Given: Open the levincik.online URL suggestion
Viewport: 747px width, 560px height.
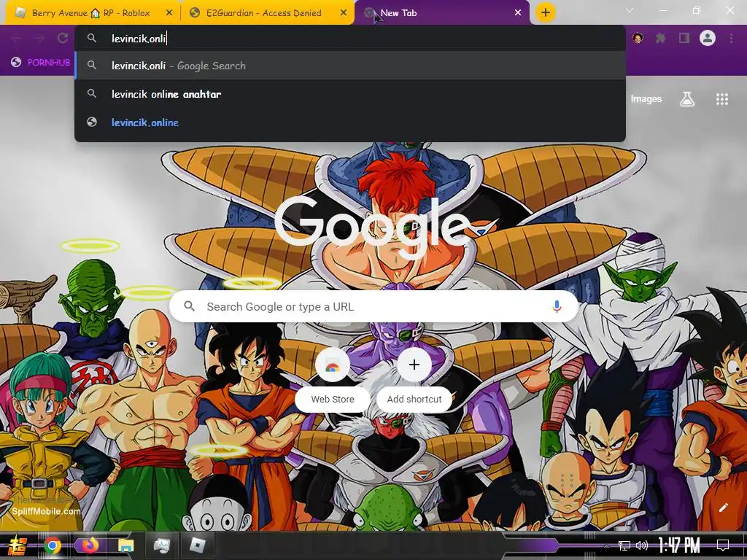Looking at the screenshot, I should 350,122.
